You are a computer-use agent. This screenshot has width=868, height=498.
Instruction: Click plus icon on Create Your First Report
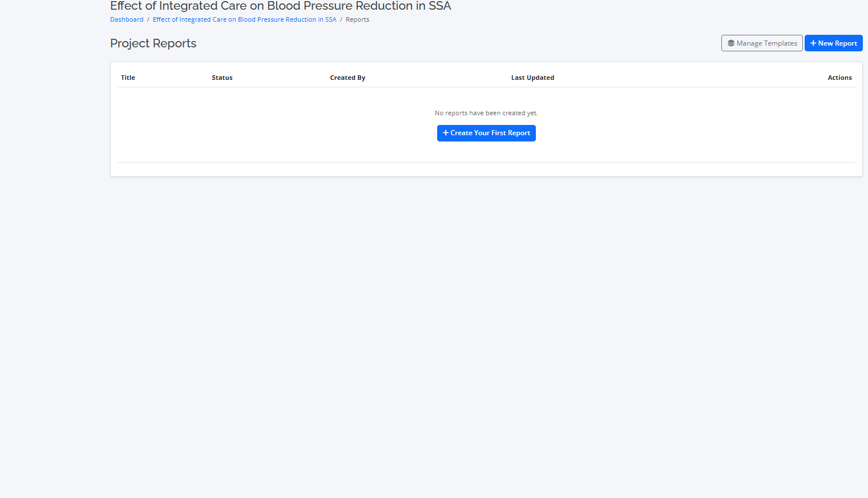pos(446,133)
